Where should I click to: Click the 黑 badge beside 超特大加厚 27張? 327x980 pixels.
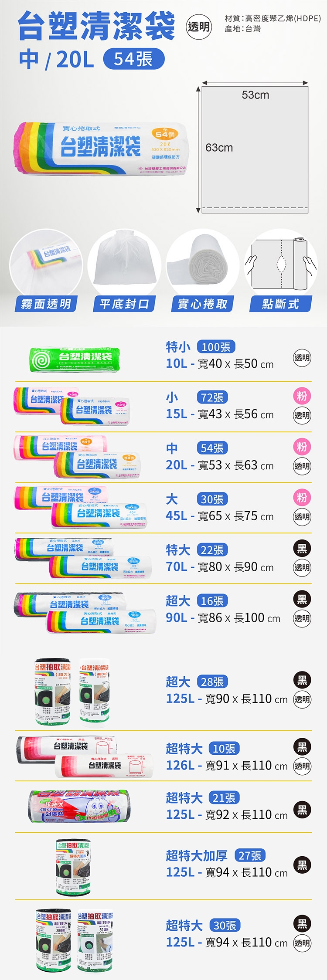click(x=302, y=865)
